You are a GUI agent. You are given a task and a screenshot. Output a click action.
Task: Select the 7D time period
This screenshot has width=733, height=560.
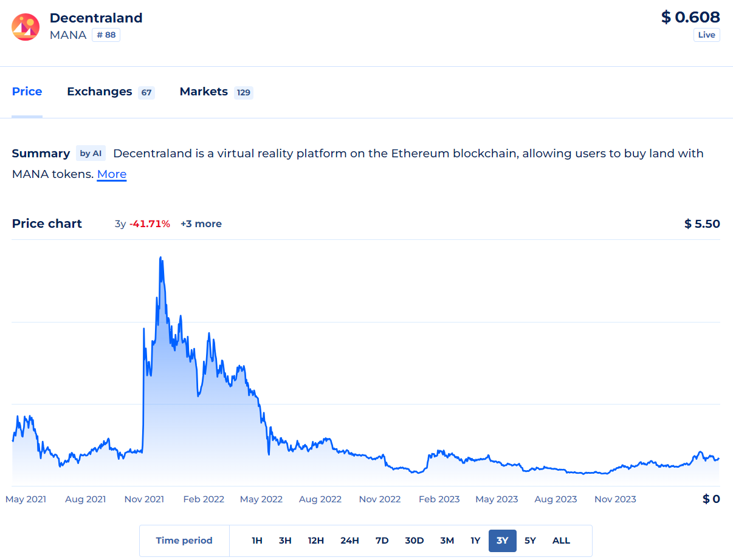pos(382,541)
